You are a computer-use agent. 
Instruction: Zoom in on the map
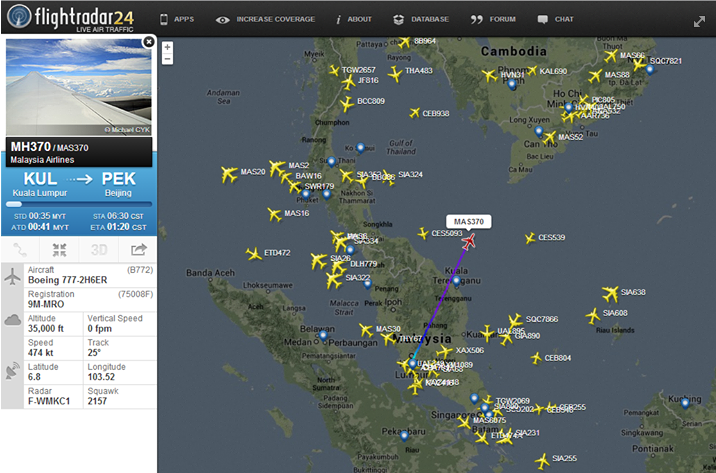click(167, 47)
